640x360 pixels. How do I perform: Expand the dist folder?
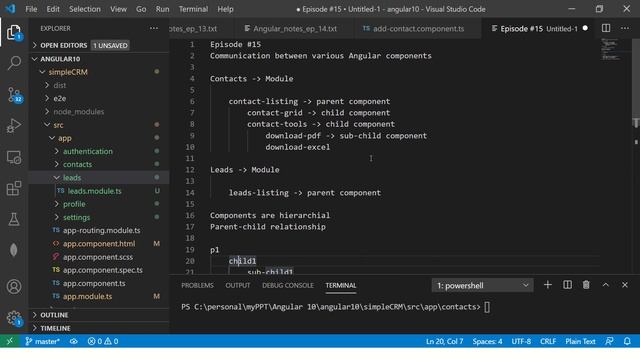click(x=99, y=85)
